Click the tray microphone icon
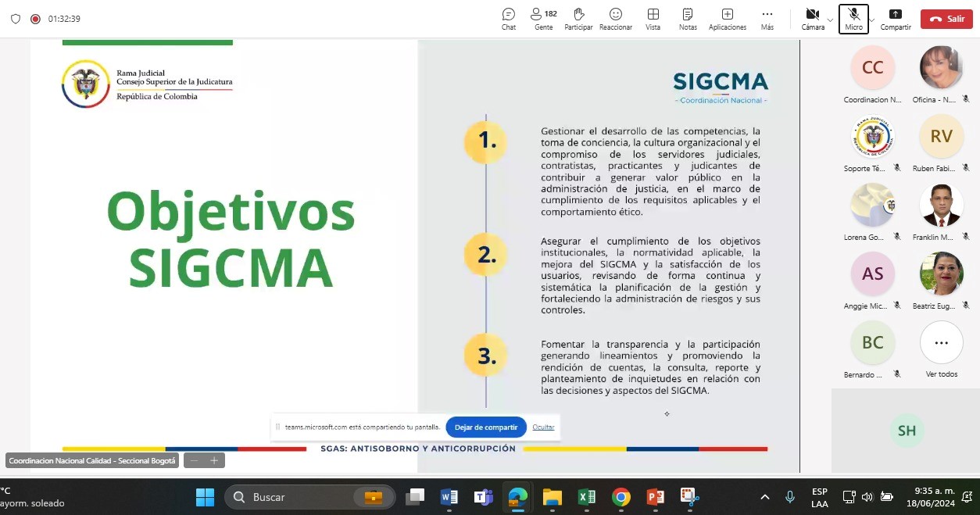 pyautogui.click(x=790, y=497)
